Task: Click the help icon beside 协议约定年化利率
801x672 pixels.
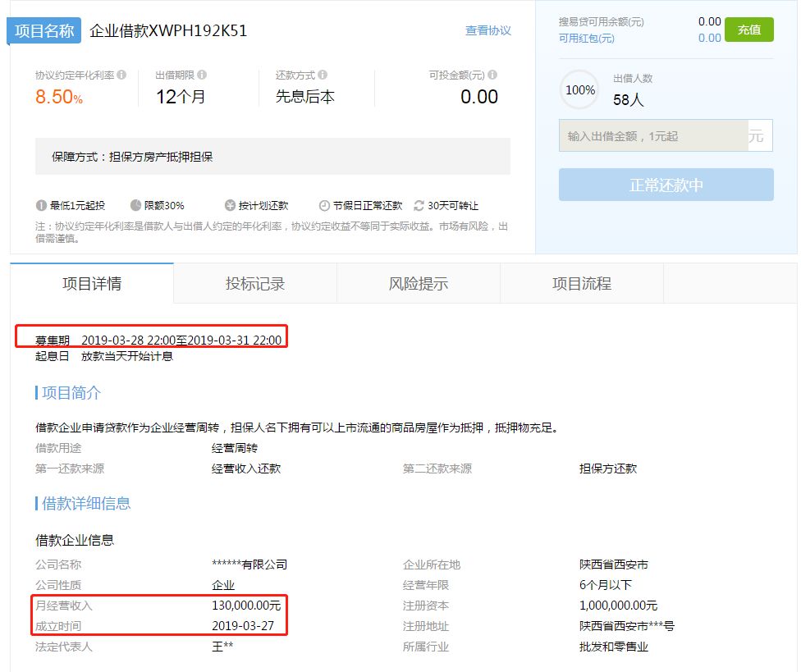Action: point(121,75)
